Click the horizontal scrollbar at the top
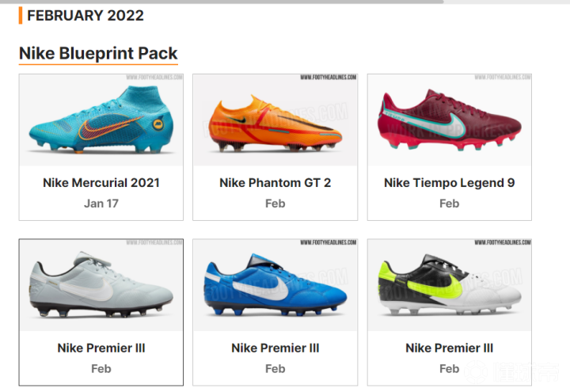The image size is (570, 392). pyautogui.click(x=222, y=2)
